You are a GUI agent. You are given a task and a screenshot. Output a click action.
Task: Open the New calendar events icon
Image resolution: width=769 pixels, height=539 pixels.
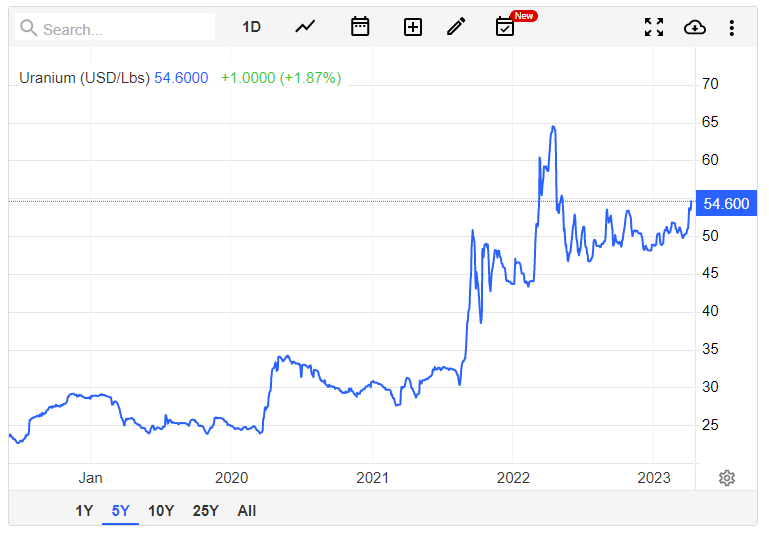click(x=505, y=26)
